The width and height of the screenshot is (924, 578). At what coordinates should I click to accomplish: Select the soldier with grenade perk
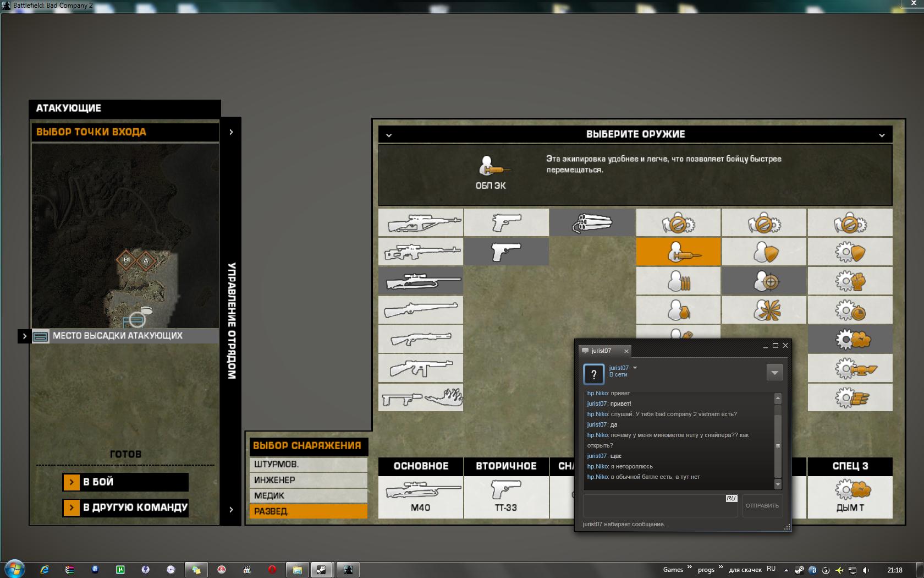tap(678, 310)
